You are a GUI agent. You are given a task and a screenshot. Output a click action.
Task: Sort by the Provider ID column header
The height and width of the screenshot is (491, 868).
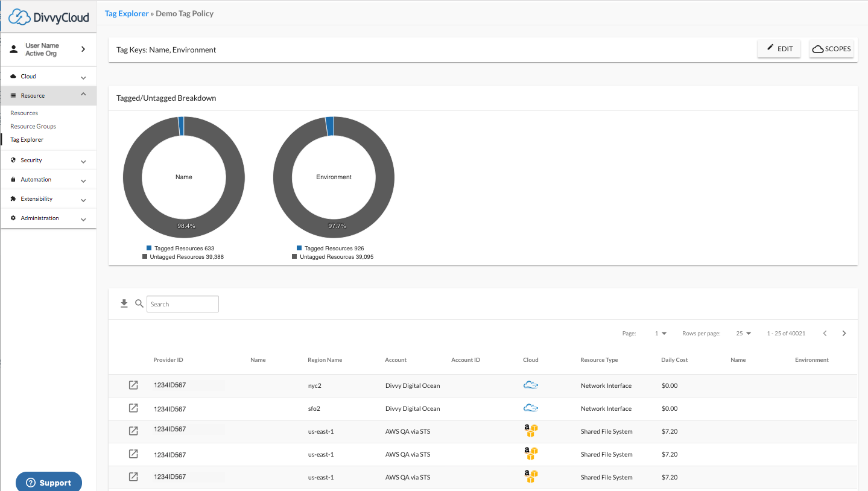tap(168, 360)
